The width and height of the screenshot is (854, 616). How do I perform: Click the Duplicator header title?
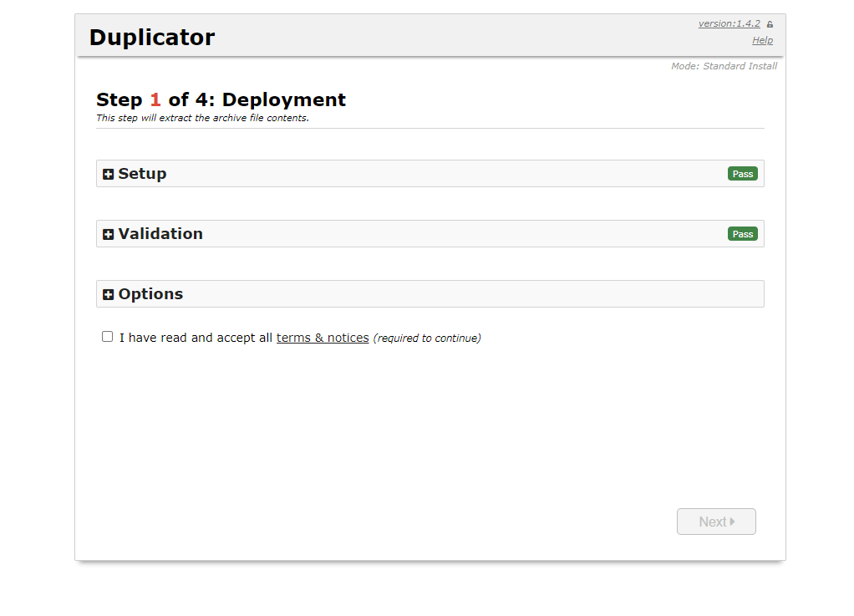(152, 38)
